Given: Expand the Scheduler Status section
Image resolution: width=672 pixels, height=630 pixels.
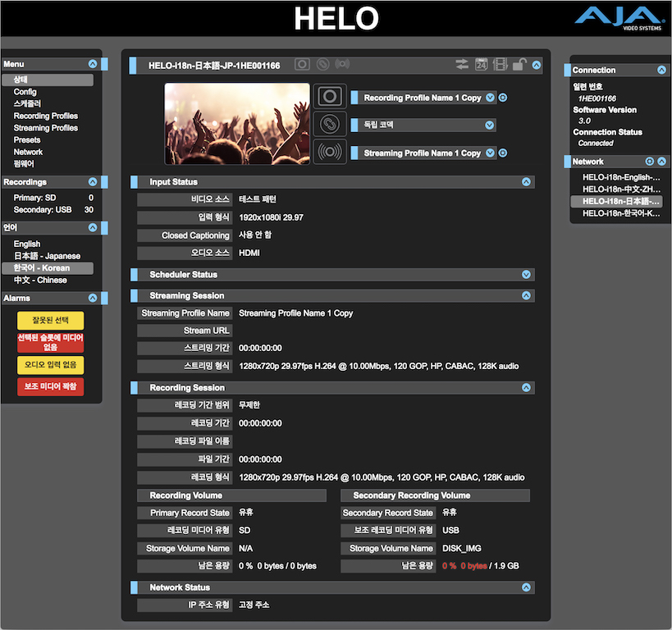Looking at the screenshot, I should tap(526, 274).
